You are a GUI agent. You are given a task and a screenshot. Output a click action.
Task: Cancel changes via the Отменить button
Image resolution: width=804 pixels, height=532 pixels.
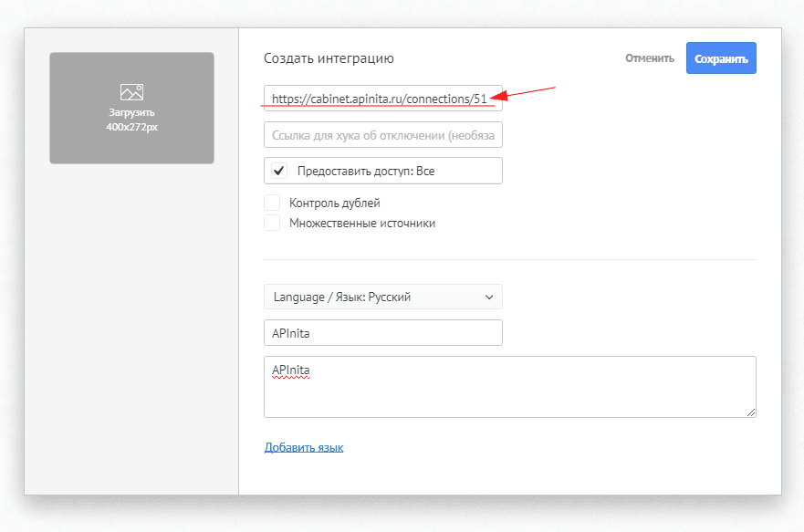click(x=649, y=57)
